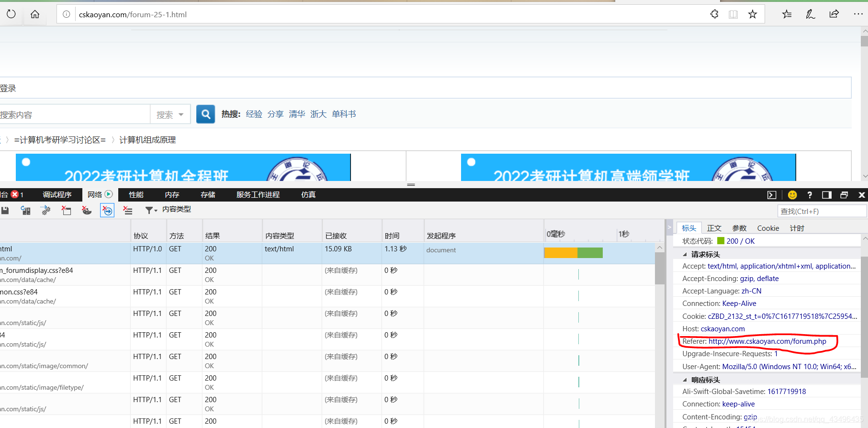Open the 服务工作进程 tab
Screen dimensions: 868x428
pos(258,194)
